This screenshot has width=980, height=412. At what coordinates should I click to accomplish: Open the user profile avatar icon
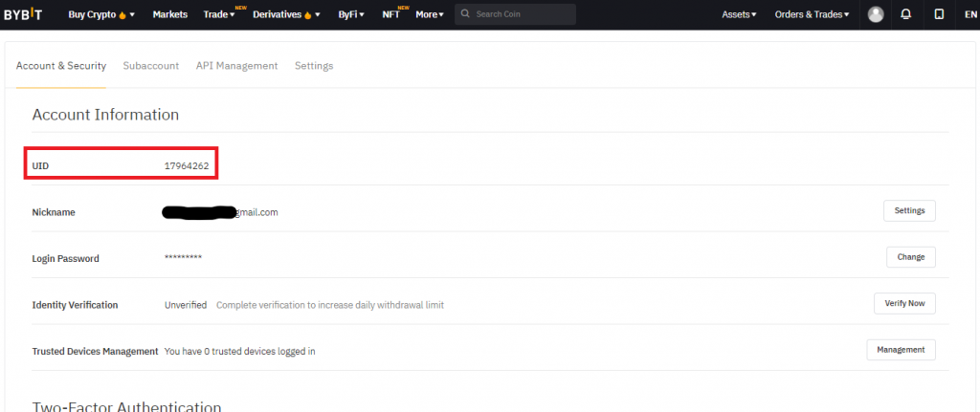876,14
